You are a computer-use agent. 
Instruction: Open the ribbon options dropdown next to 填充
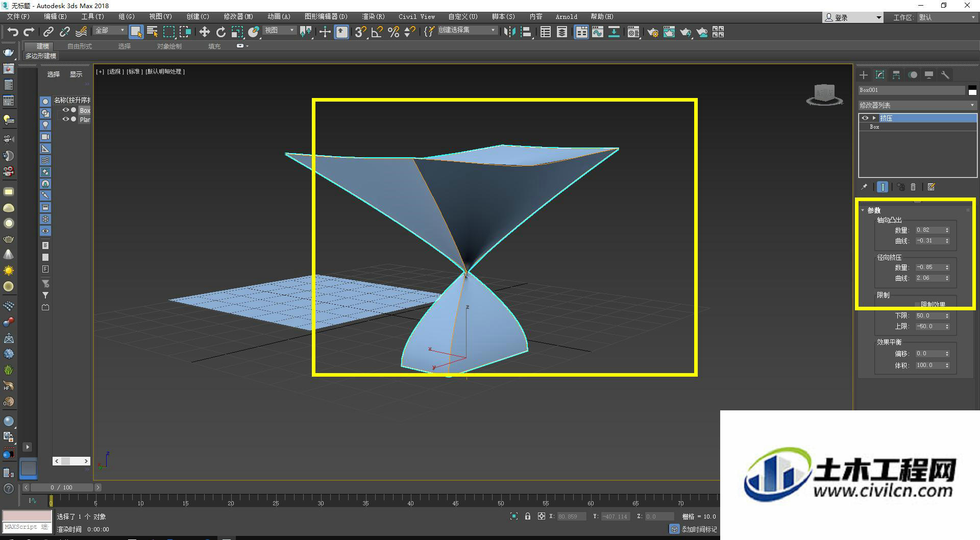[242, 46]
